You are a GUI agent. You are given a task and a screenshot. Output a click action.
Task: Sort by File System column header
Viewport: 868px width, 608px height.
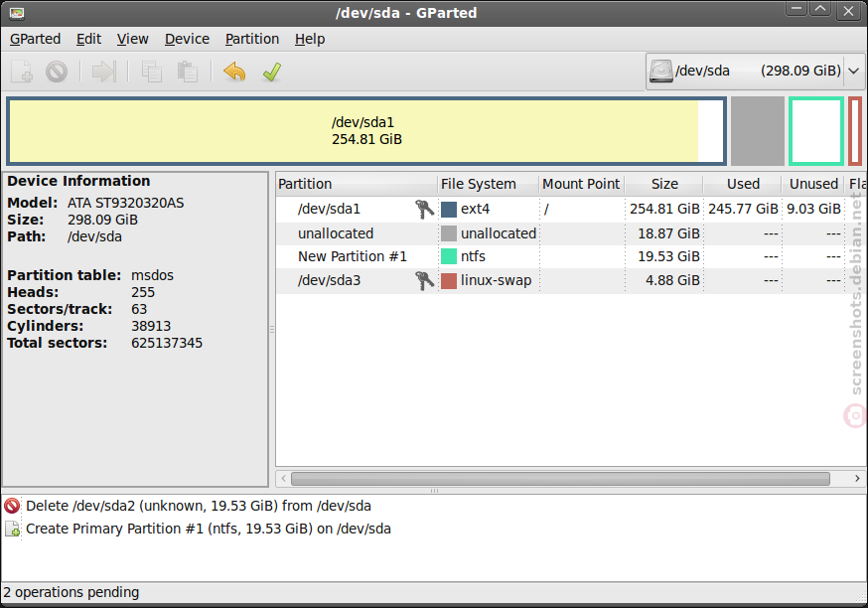point(488,184)
